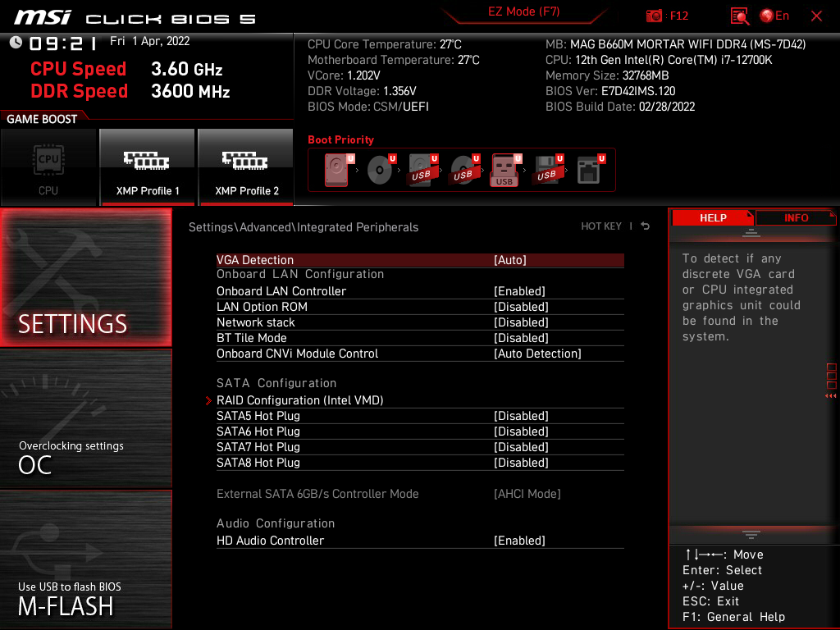
Task: Close the BIOS with the red X
Action: [816, 16]
